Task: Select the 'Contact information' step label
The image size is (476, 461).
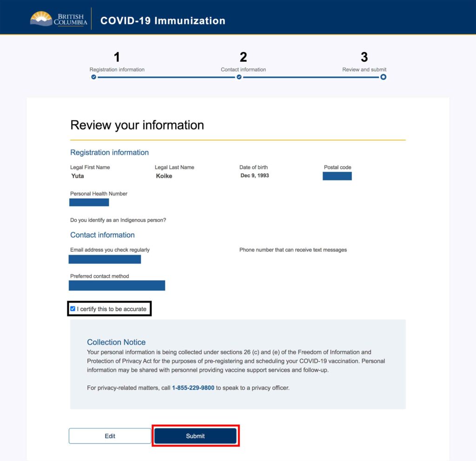Action: coord(243,70)
